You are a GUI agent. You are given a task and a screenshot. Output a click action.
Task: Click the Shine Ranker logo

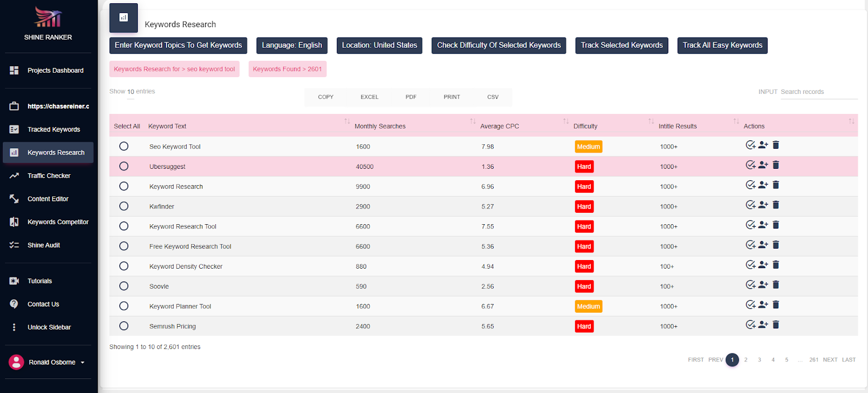coord(48,17)
